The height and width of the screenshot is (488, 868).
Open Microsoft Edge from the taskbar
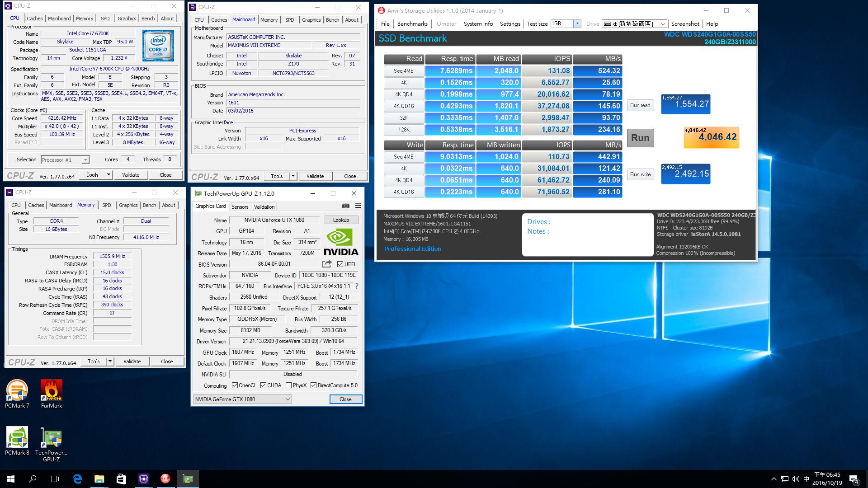pos(77,479)
